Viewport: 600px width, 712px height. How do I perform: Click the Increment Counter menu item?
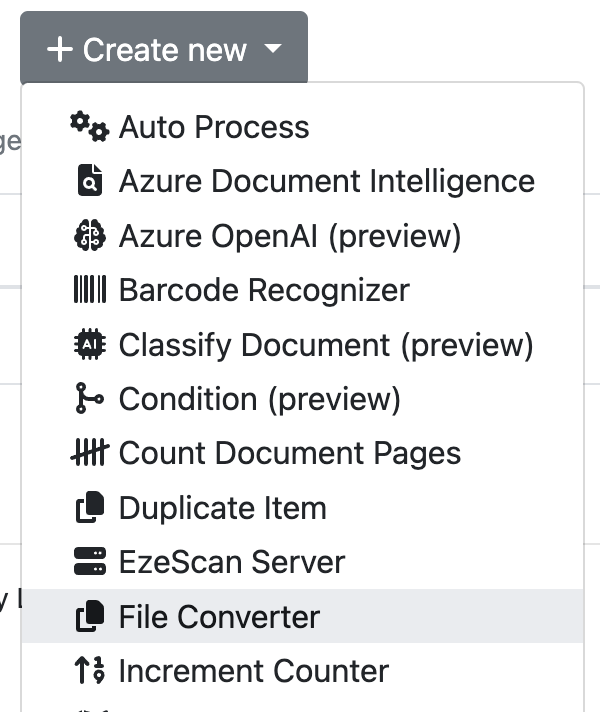(x=253, y=670)
